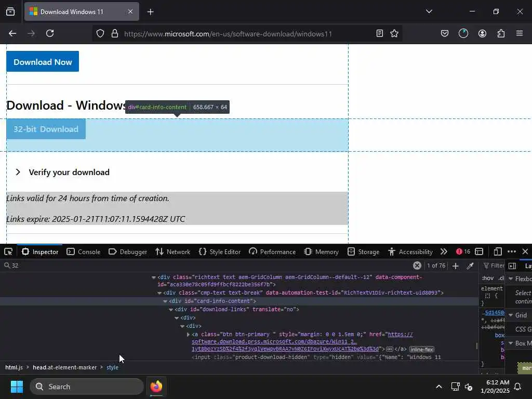Switch to the Console tab
Image resolution: width=532 pixels, height=399 pixels.
[x=84, y=252]
